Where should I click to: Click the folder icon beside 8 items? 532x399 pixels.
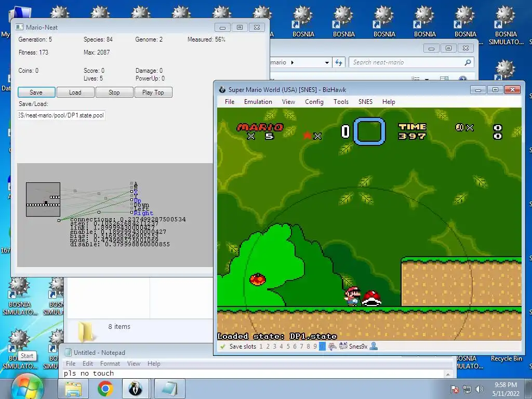pyautogui.click(x=86, y=331)
